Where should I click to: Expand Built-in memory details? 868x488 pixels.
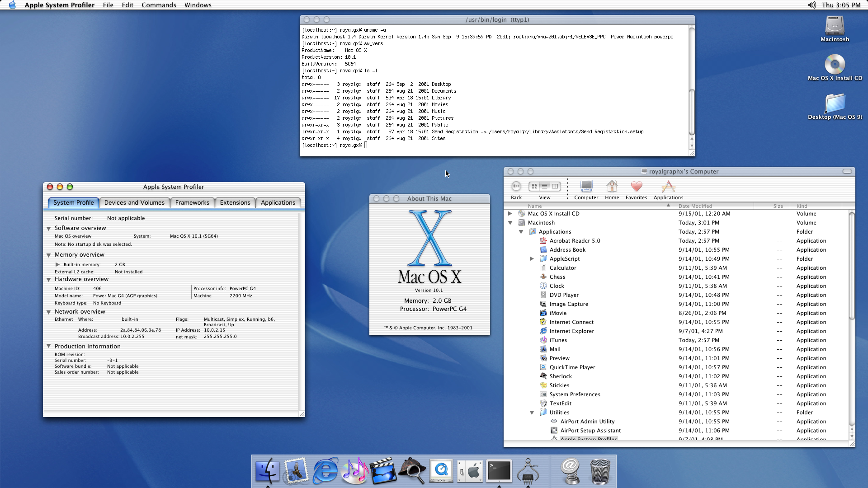pyautogui.click(x=57, y=264)
